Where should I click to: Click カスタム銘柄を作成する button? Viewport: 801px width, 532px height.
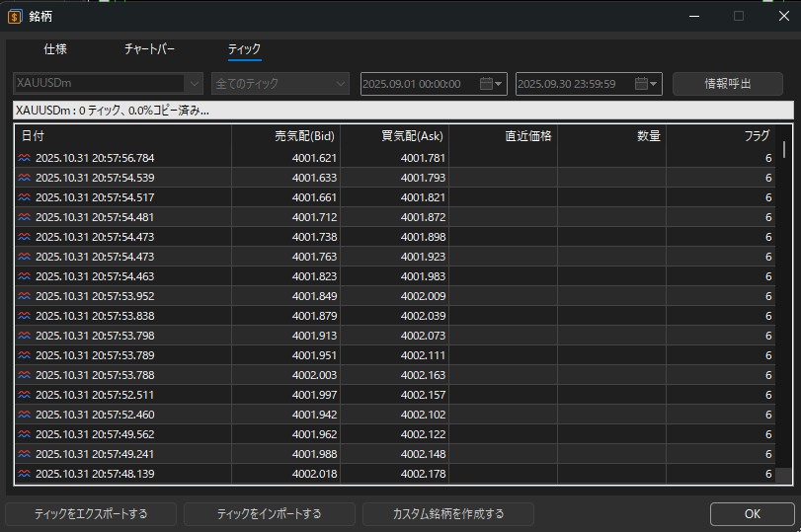448,514
